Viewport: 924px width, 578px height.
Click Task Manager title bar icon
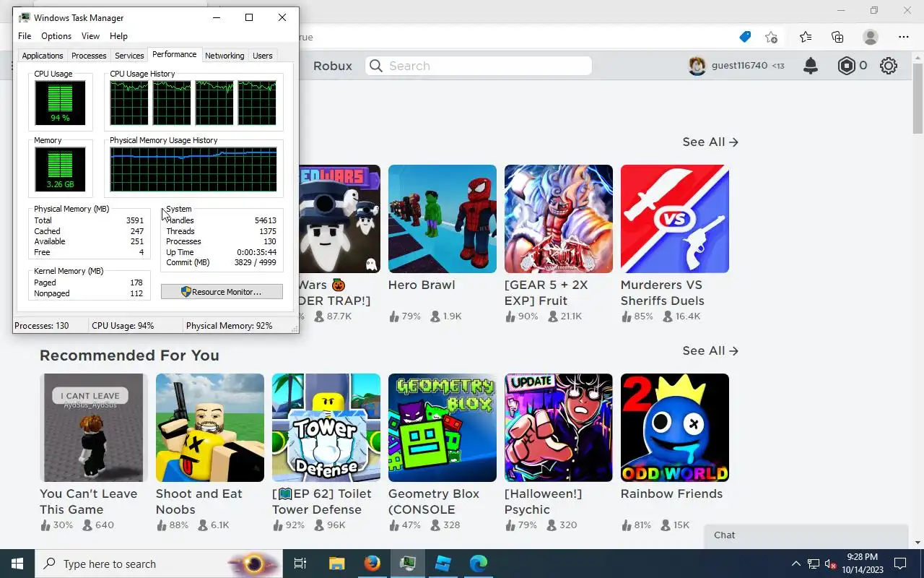click(25, 17)
